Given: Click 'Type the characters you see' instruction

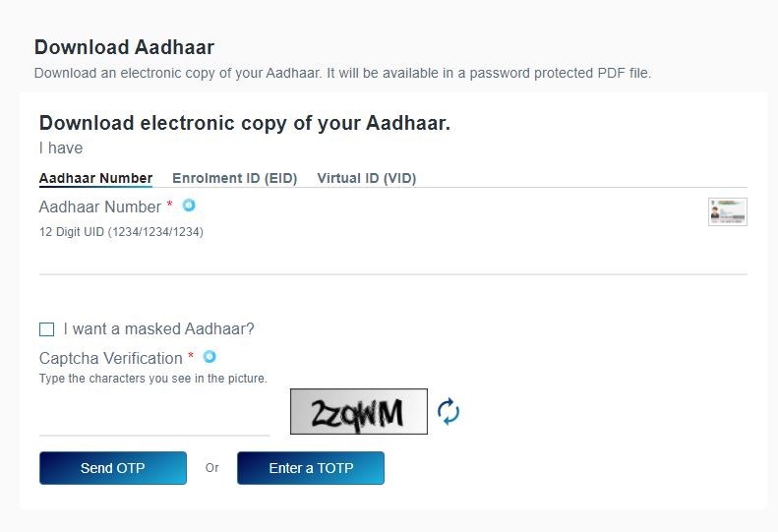Looking at the screenshot, I should 153,379.
